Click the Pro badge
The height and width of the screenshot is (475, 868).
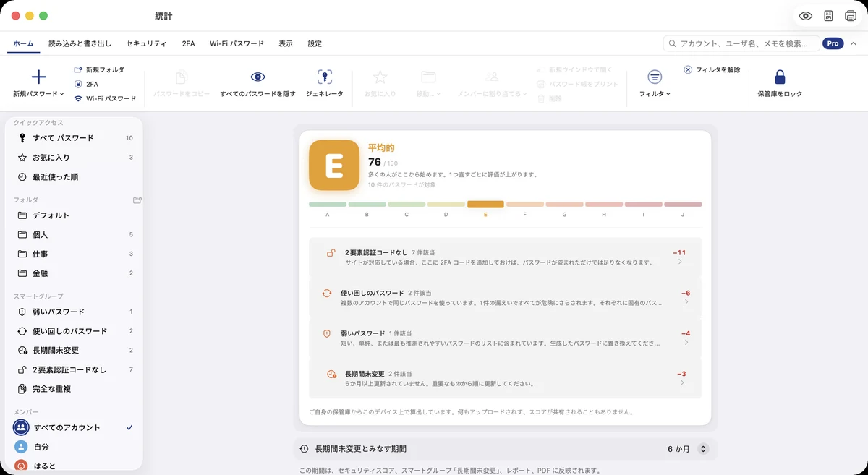coord(833,43)
